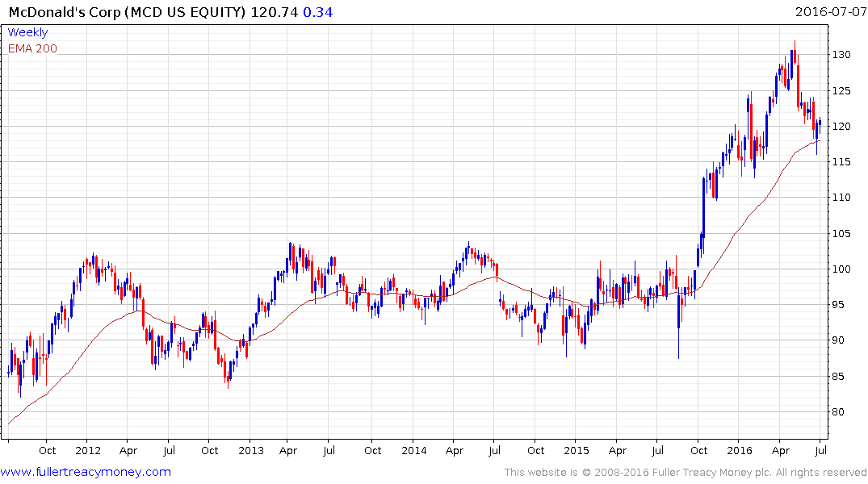Click the 2013 year label on time axis
Image resolution: width=868 pixels, height=484 pixels.
tap(251, 450)
